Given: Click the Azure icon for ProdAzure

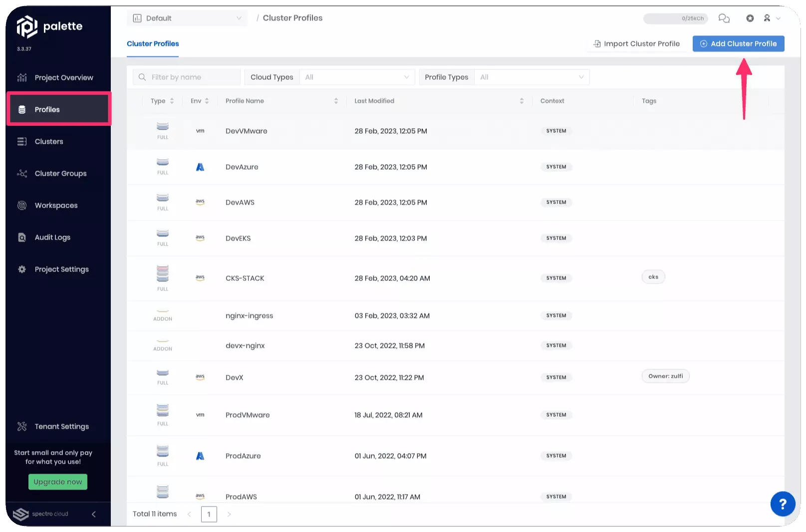Looking at the screenshot, I should point(200,456).
